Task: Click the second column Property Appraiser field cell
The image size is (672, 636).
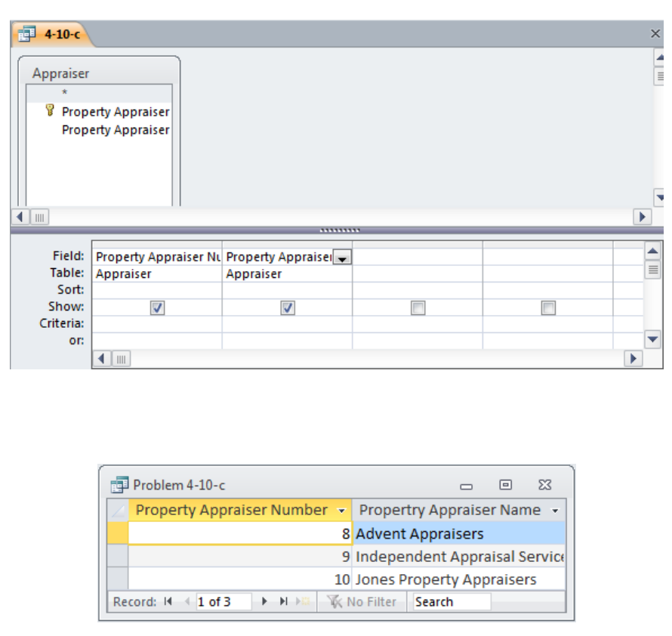Action: pos(278,257)
